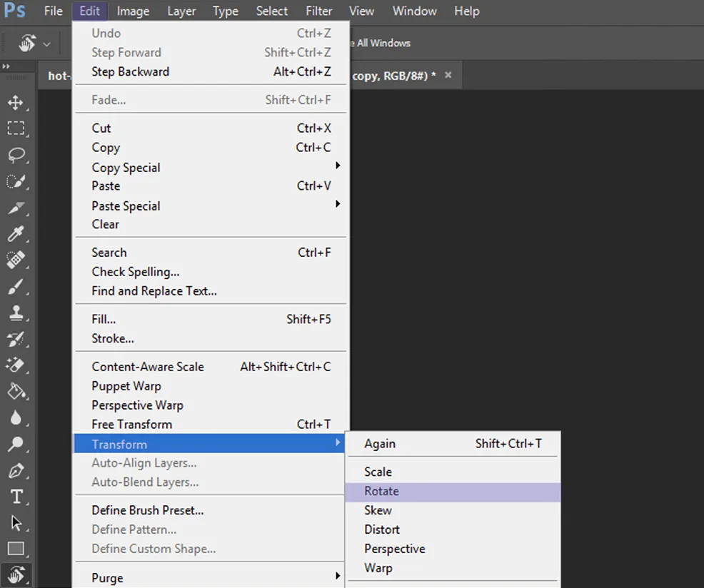Choose Distort in the Transform submenu
This screenshot has height=588, width=704.
click(x=453, y=529)
